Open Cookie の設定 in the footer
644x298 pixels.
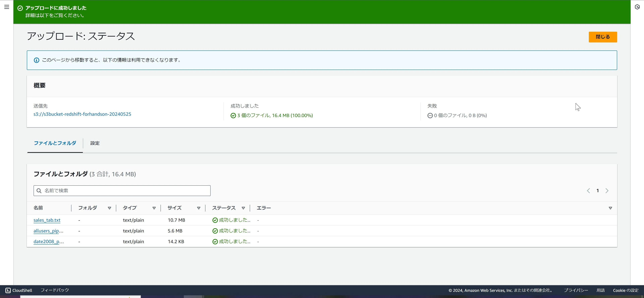626,290
